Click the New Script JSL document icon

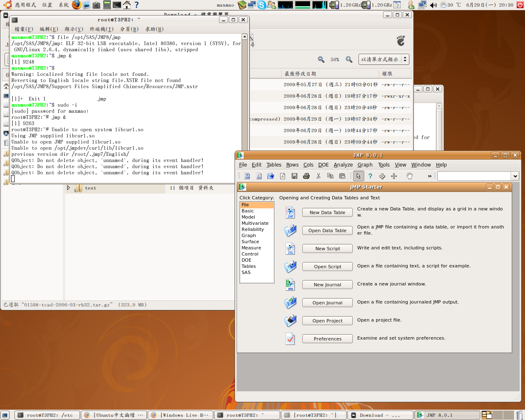290,249
